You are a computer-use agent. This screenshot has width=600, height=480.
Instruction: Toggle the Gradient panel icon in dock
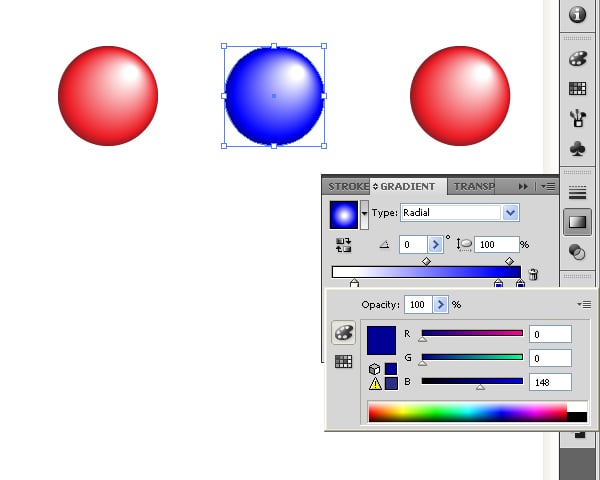click(577, 222)
